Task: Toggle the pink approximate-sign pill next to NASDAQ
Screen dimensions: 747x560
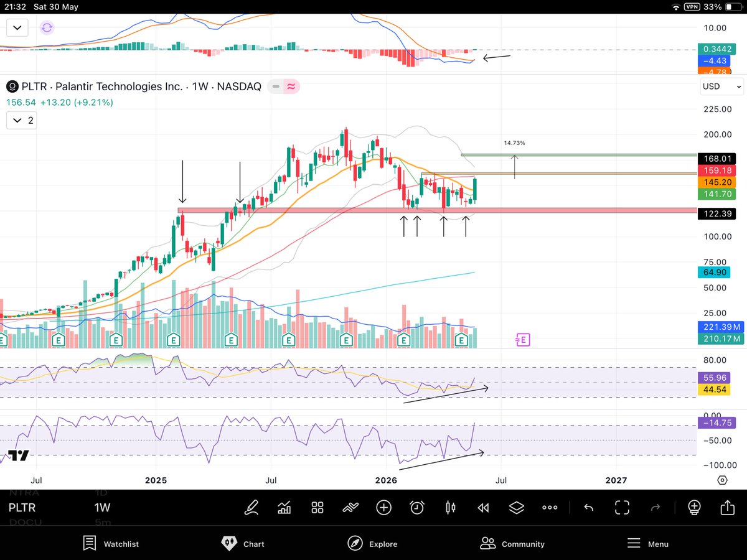Action: (291, 86)
